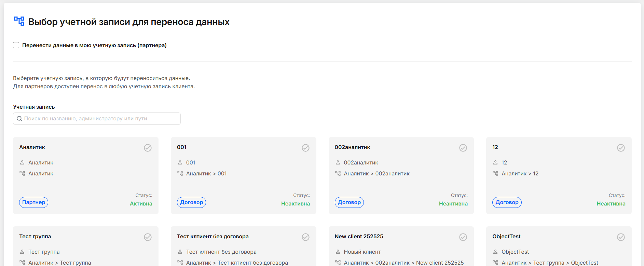Click the Договор badge on 001 card

[191, 202]
